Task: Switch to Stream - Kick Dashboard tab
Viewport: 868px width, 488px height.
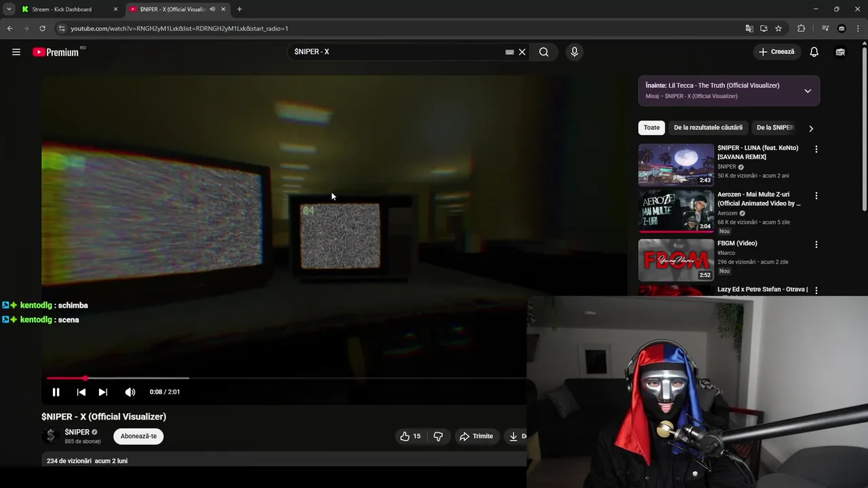Action: point(62,9)
